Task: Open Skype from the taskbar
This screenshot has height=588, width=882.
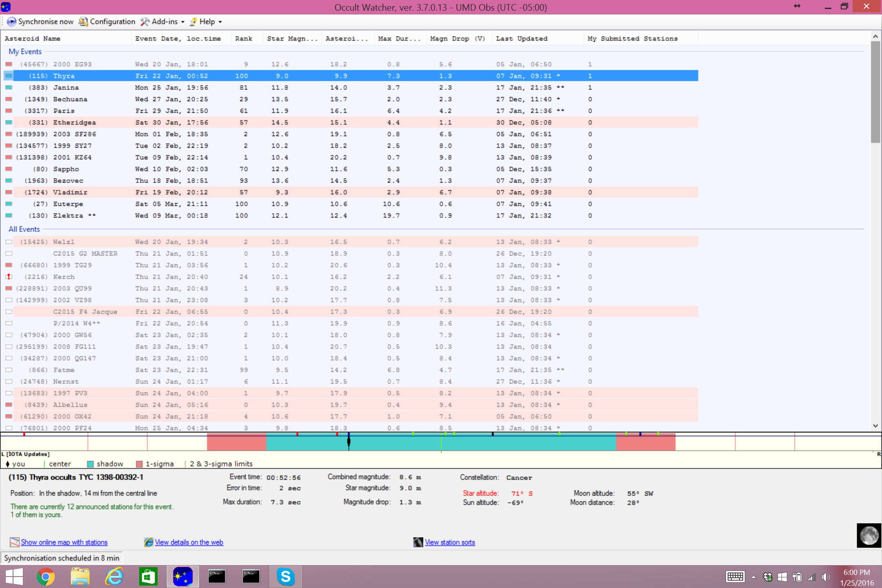Action: click(285, 577)
